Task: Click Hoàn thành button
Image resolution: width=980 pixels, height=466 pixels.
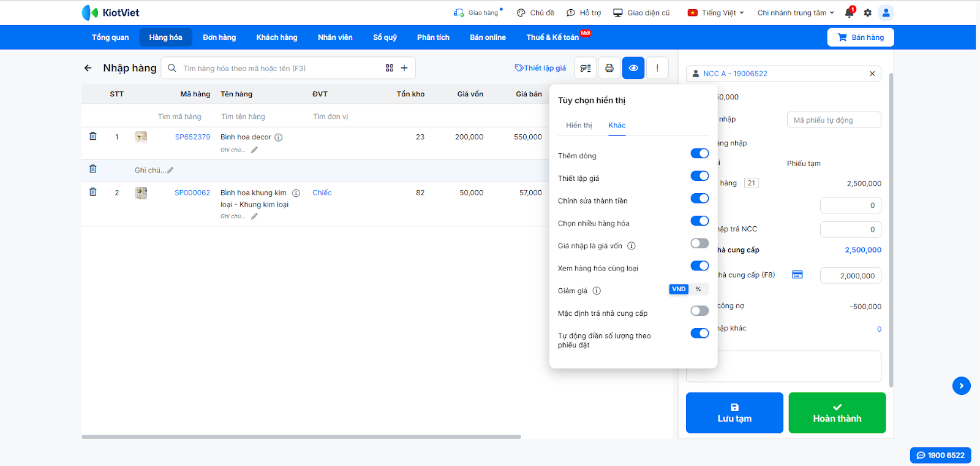Action: [837, 413]
